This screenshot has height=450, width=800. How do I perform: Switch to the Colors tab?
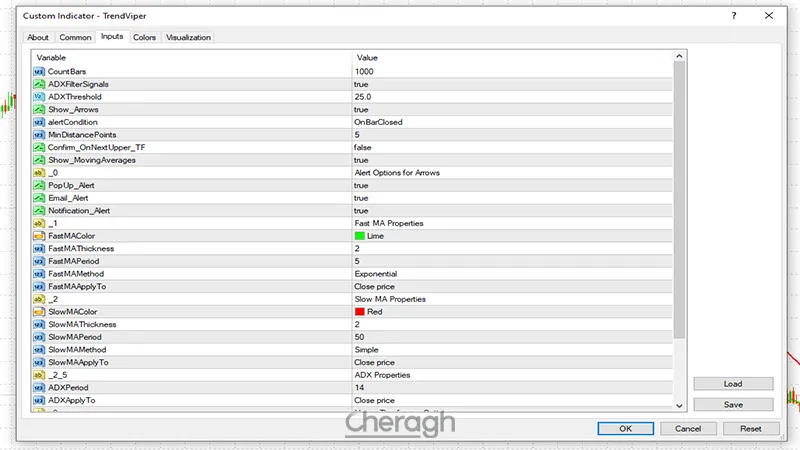pyautogui.click(x=144, y=38)
